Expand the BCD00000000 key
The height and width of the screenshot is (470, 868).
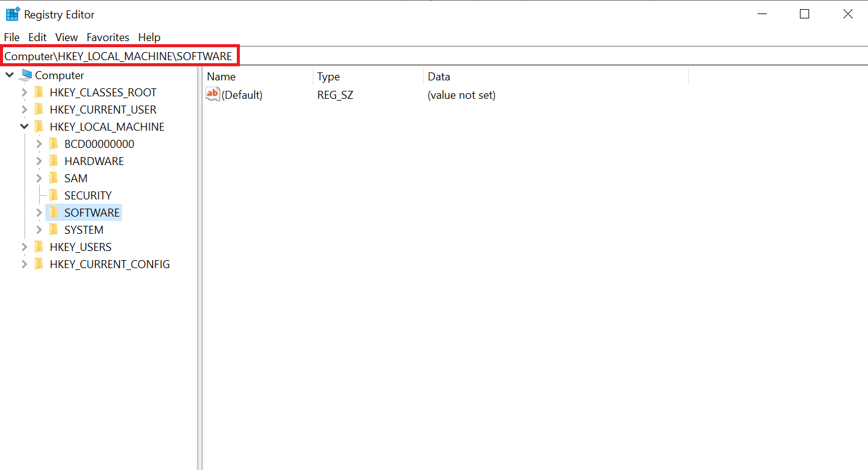pos(39,144)
